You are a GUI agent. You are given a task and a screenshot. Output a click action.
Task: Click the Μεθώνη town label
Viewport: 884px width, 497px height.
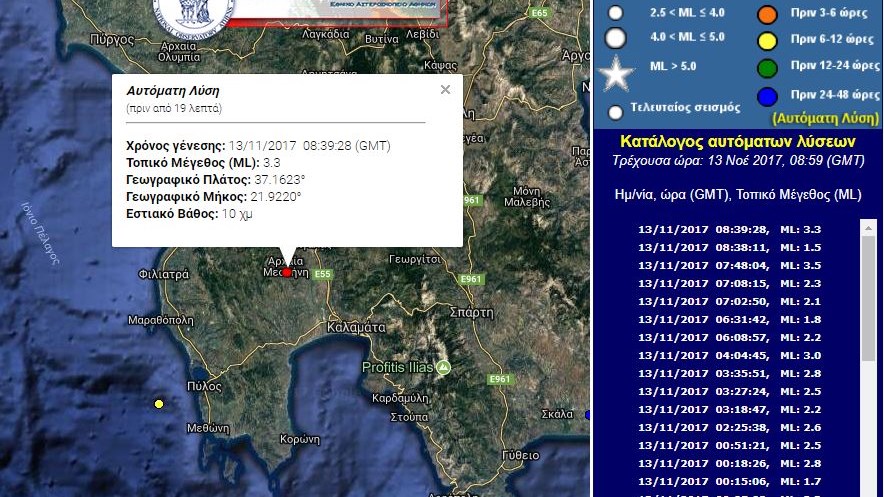tap(208, 428)
